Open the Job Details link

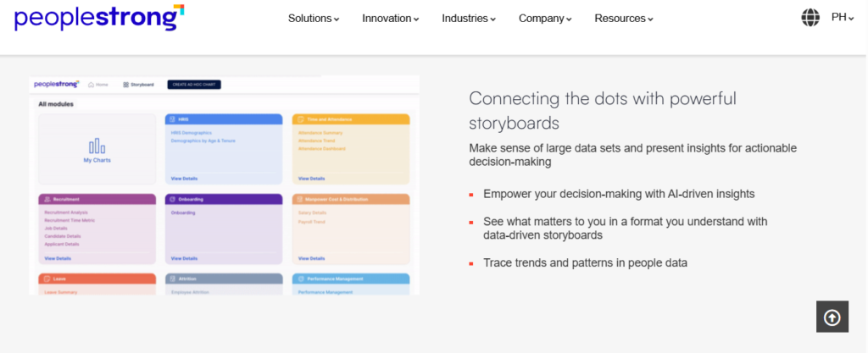coord(55,229)
